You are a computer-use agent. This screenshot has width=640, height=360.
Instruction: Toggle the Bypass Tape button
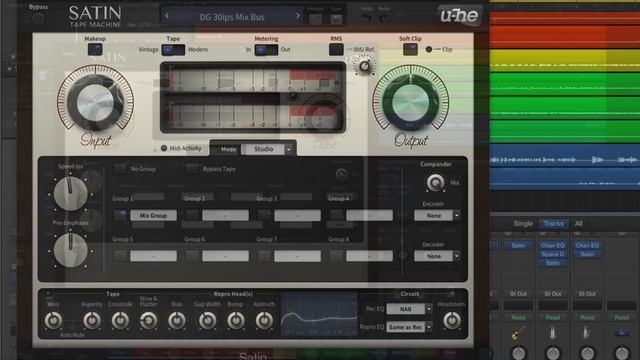pyautogui.click(x=192, y=169)
